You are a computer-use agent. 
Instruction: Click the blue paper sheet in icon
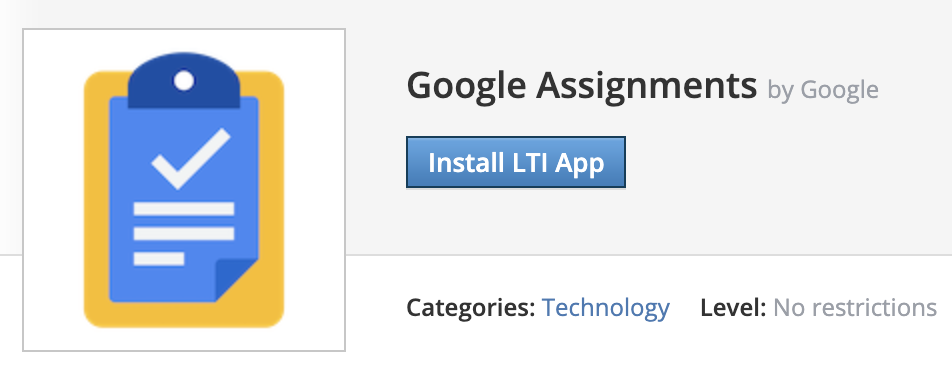coord(184,200)
